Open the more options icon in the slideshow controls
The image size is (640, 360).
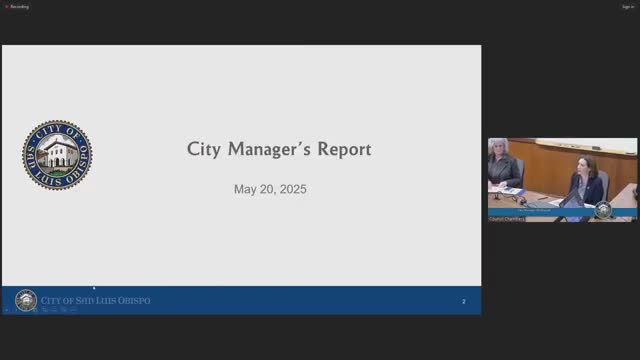pos(73,310)
